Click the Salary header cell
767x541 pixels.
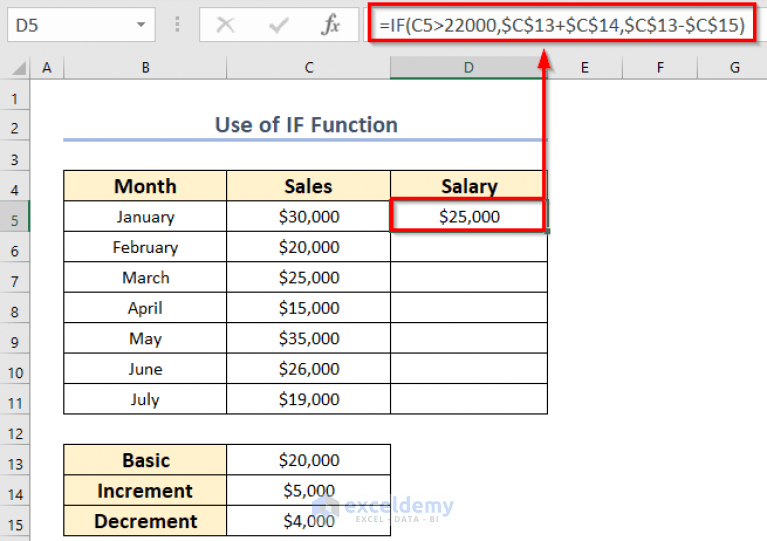[x=469, y=186]
